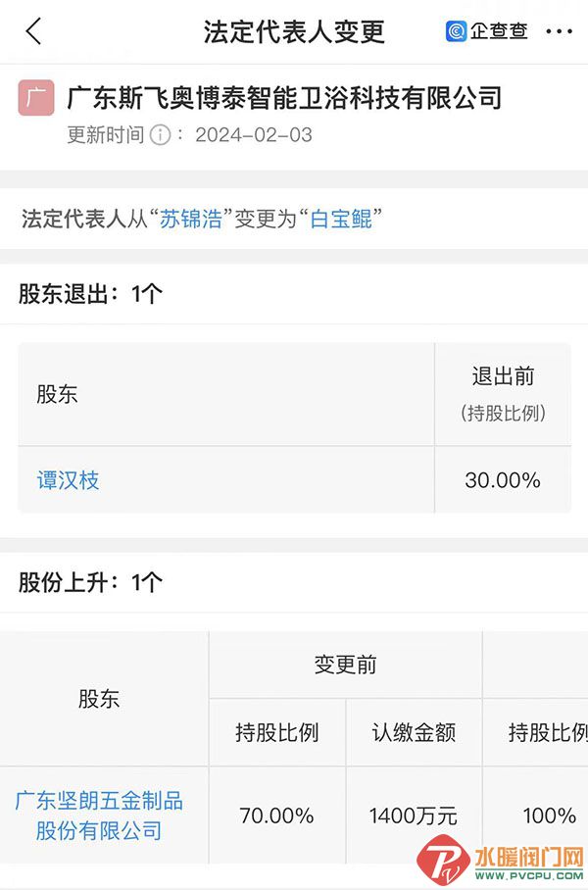Tap the 法定代表人变更 page title

tap(294, 31)
